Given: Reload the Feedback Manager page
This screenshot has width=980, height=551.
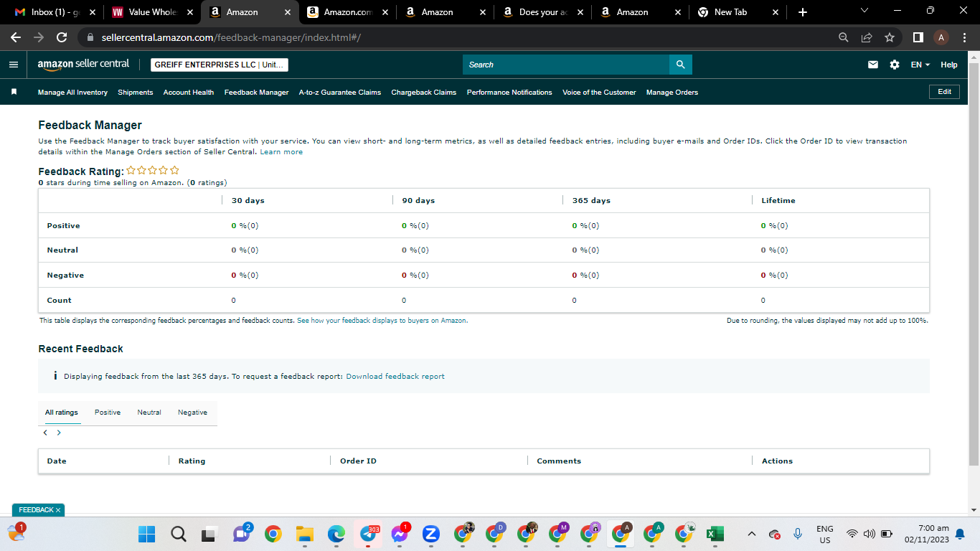Looking at the screenshot, I should point(62,37).
